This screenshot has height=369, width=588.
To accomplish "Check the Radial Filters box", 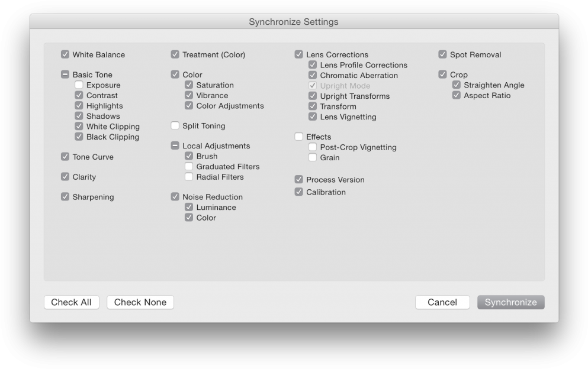I will 189,177.
